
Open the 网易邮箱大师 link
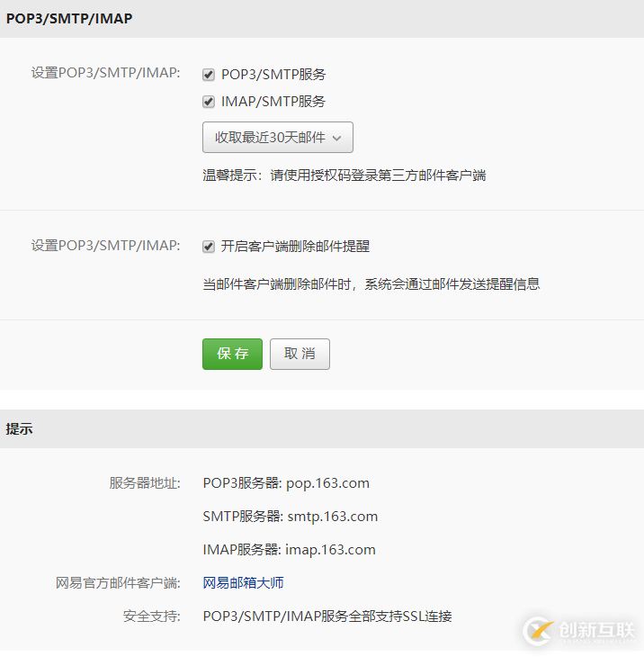coord(243,583)
